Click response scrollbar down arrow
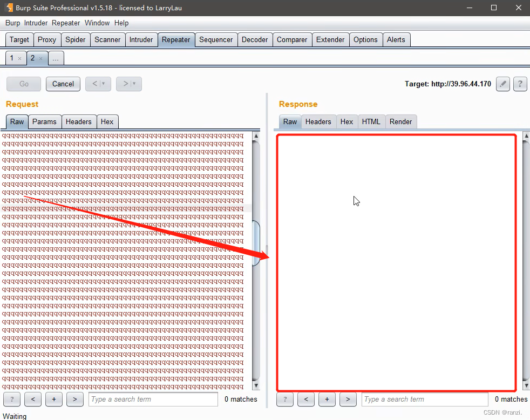 pyautogui.click(x=526, y=385)
